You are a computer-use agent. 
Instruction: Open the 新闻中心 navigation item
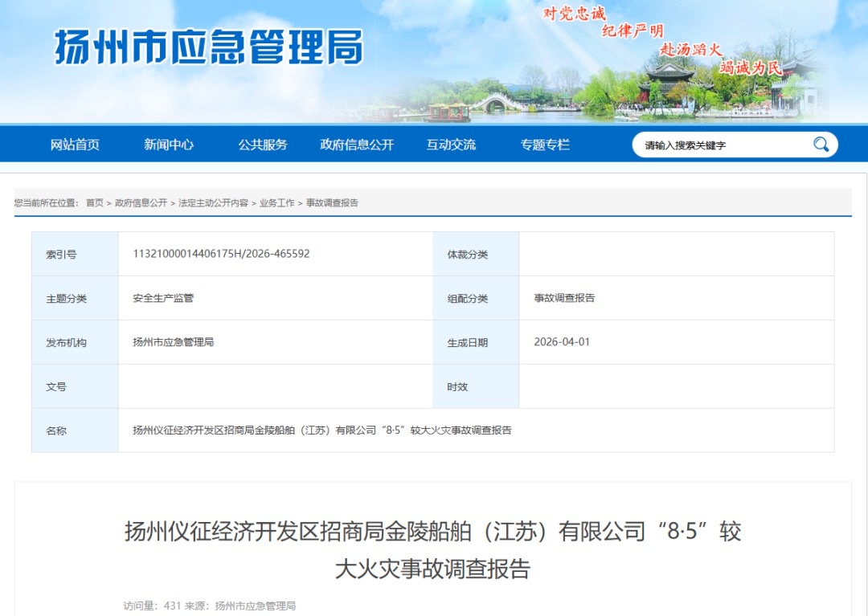tap(169, 145)
